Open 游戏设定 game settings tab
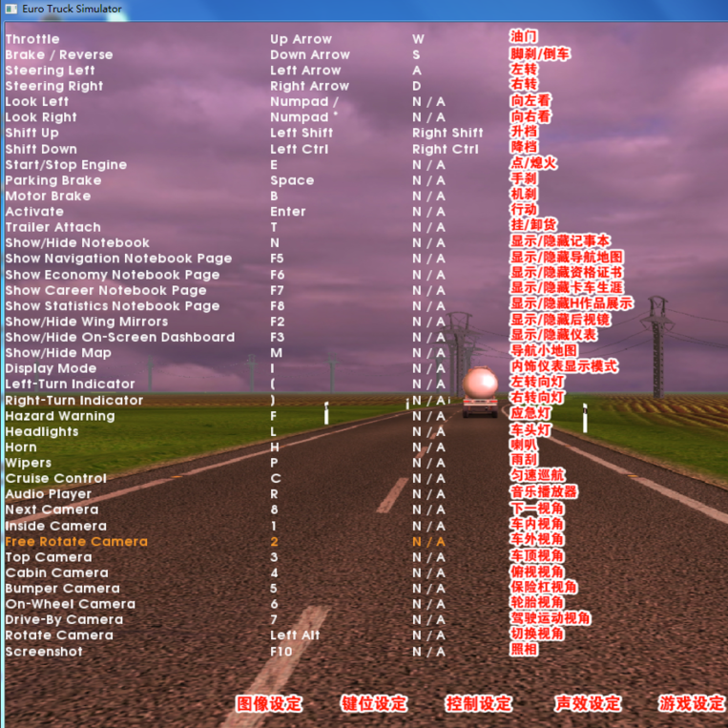Viewport: 728px width, 728px height. tap(693, 704)
